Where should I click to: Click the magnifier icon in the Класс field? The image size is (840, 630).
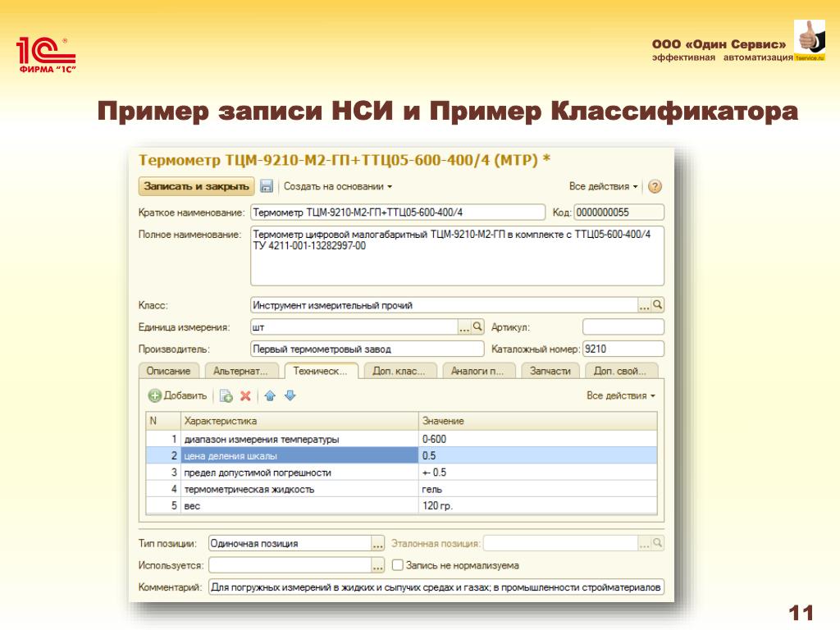(657, 305)
